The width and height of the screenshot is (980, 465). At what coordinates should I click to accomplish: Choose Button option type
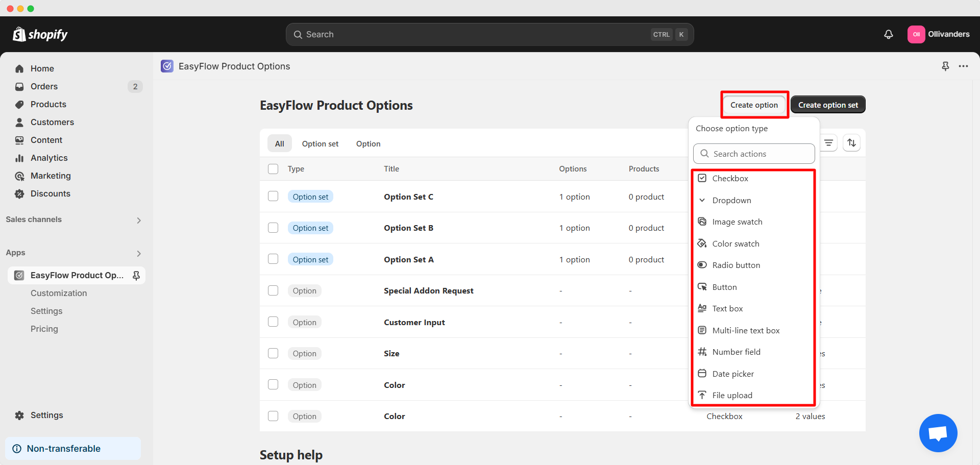pos(754,287)
